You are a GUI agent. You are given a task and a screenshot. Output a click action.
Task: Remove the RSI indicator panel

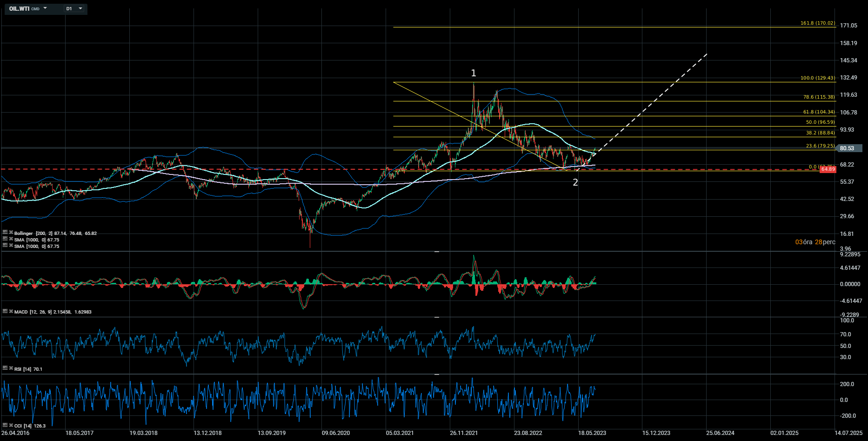point(11,368)
